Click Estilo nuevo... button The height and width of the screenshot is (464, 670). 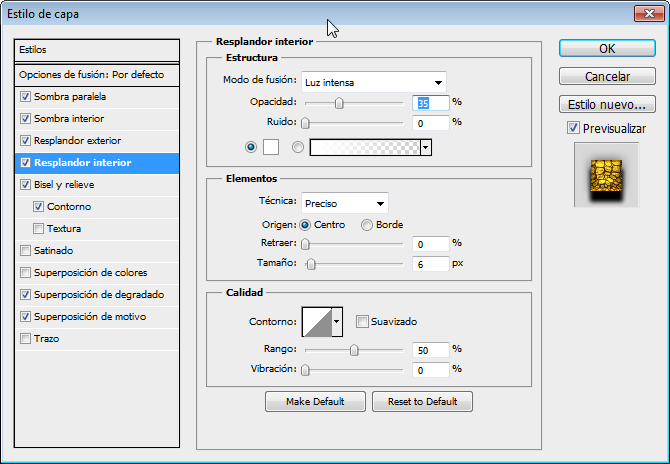(x=607, y=104)
